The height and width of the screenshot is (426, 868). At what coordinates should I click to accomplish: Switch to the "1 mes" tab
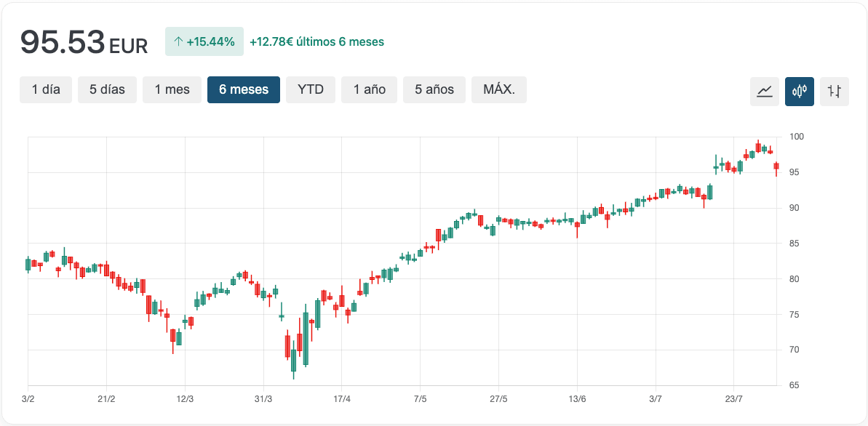click(172, 89)
